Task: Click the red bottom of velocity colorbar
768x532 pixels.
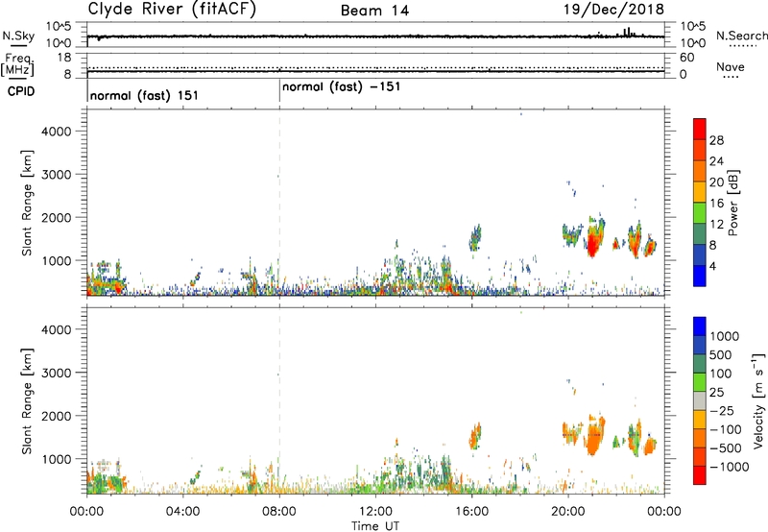Action: [x=700, y=477]
